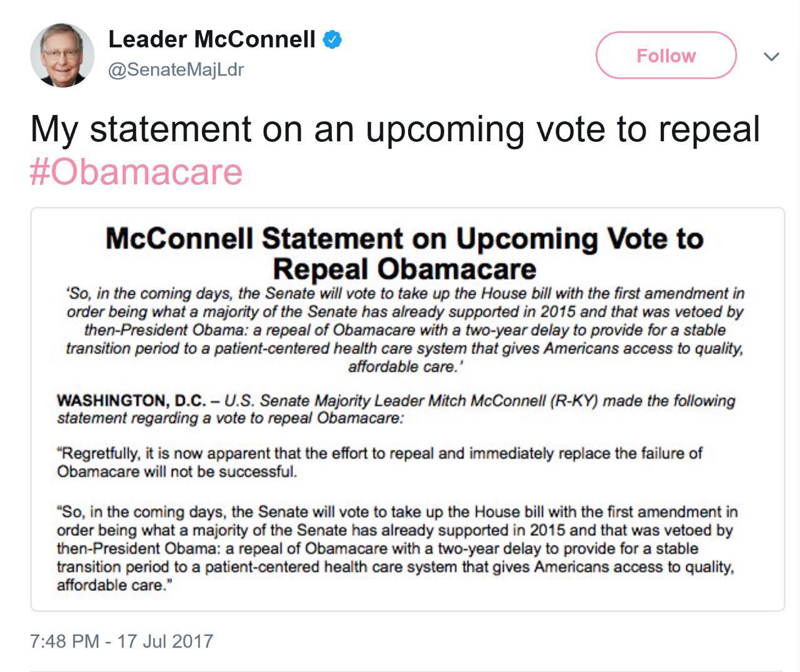This screenshot has height=672, width=800.
Task: Click the bold McConnell Statement headline
Action: pyautogui.click(x=404, y=254)
